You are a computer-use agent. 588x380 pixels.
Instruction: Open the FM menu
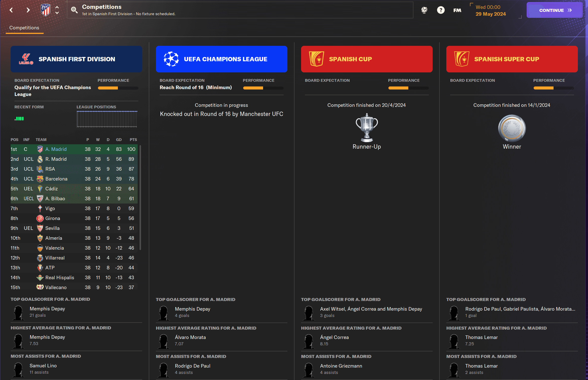point(457,10)
